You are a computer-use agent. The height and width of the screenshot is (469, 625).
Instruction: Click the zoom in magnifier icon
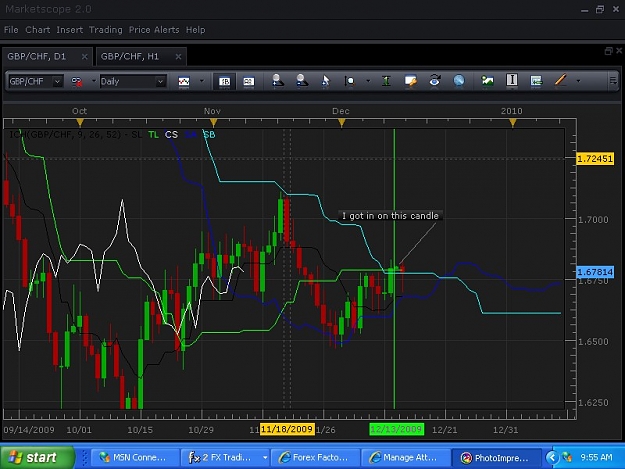[278, 81]
